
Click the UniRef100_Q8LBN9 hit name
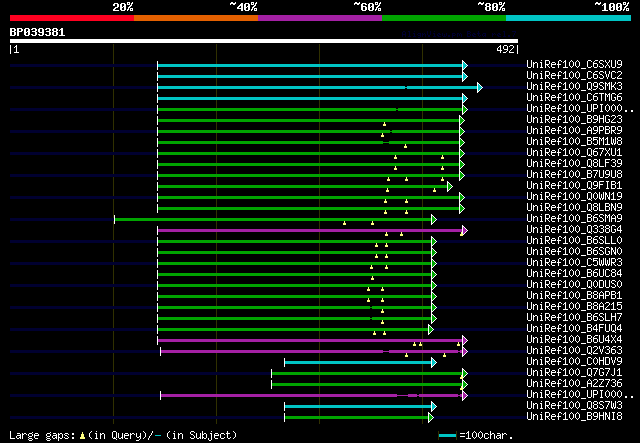click(x=574, y=208)
